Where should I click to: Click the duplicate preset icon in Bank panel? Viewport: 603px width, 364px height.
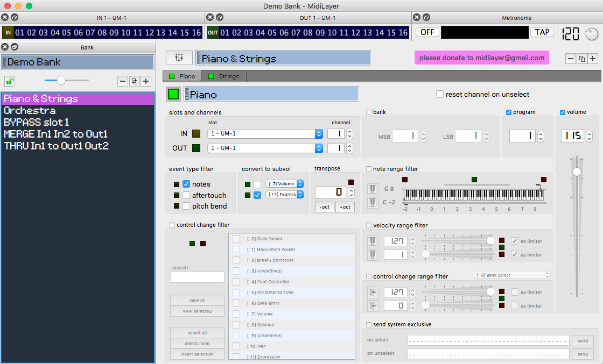tap(134, 81)
